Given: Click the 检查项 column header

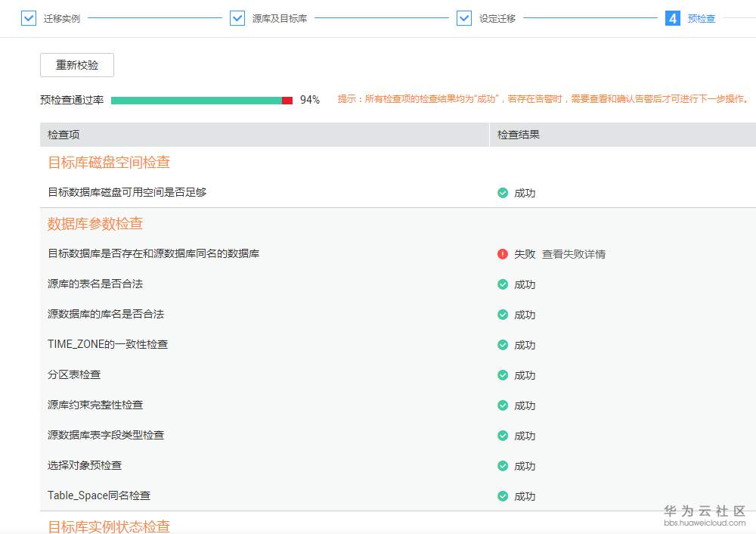Looking at the screenshot, I should pos(64,135).
